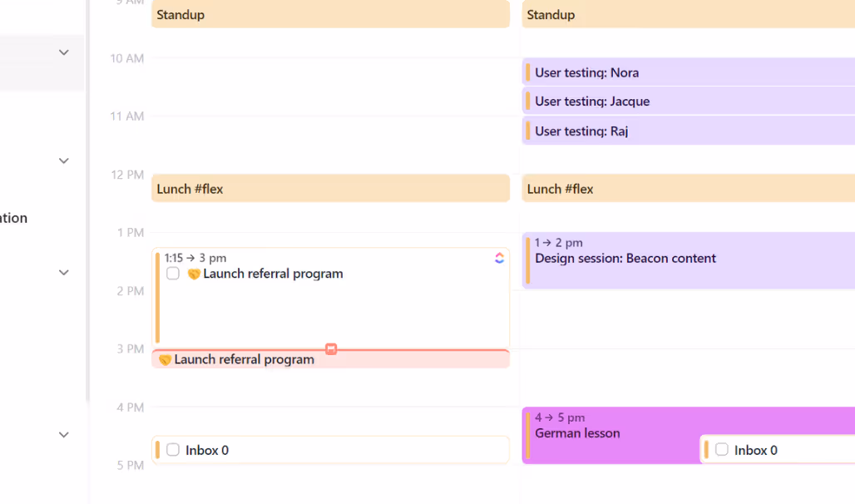855x504 pixels.
Task: Open the first-column Standup event
Action: pos(330,13)
